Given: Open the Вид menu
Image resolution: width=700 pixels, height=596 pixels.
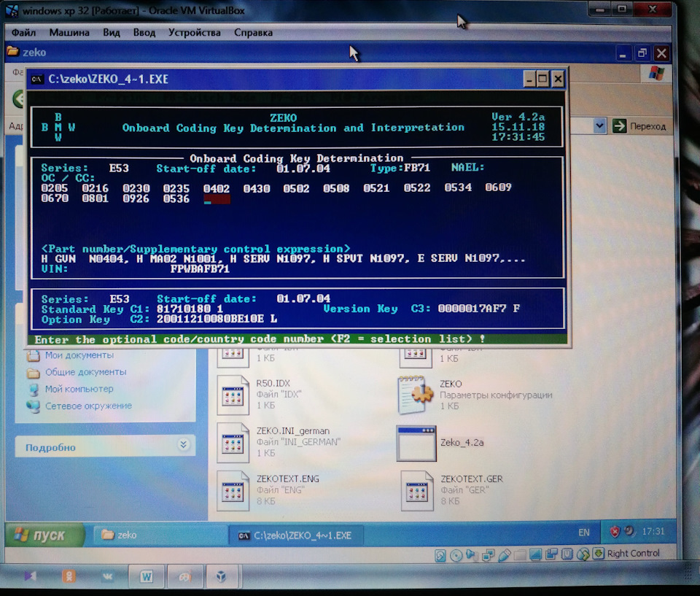Looking at the screenshot, I should pyautogui.click(x=111, y=33).
